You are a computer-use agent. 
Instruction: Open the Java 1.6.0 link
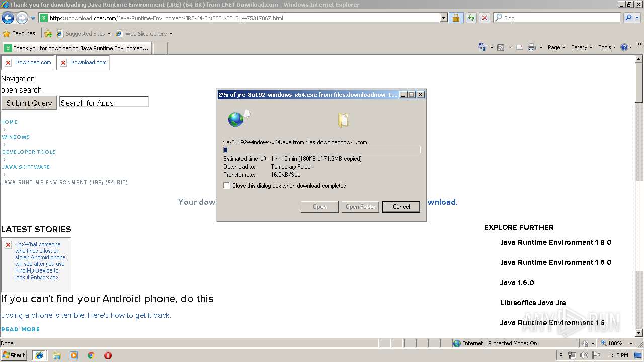(x=517, y=283)
